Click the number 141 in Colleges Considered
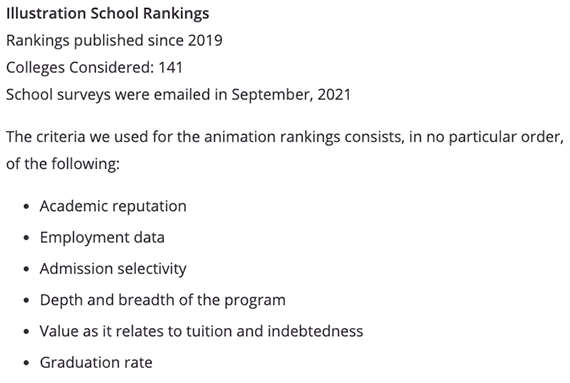Screen dimensions: 570x383 coord(170,68)
